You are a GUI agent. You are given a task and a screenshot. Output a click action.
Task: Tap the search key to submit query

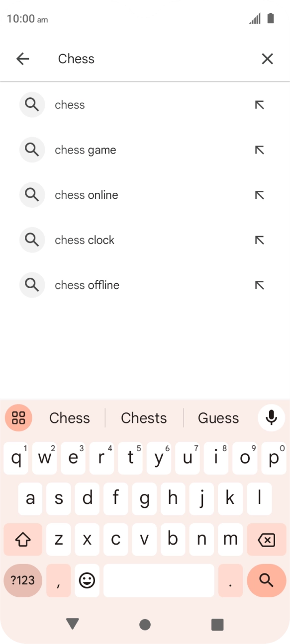coord(266,580)
